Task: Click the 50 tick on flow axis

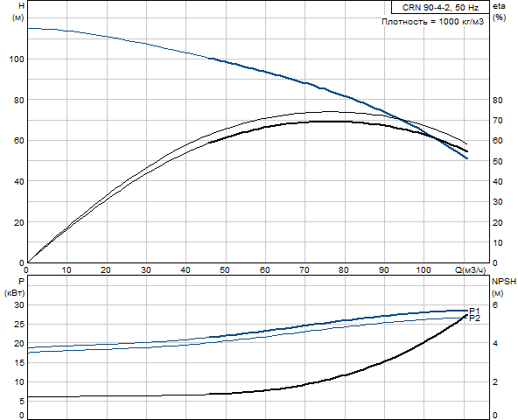Action: click(x=225, y=270)
